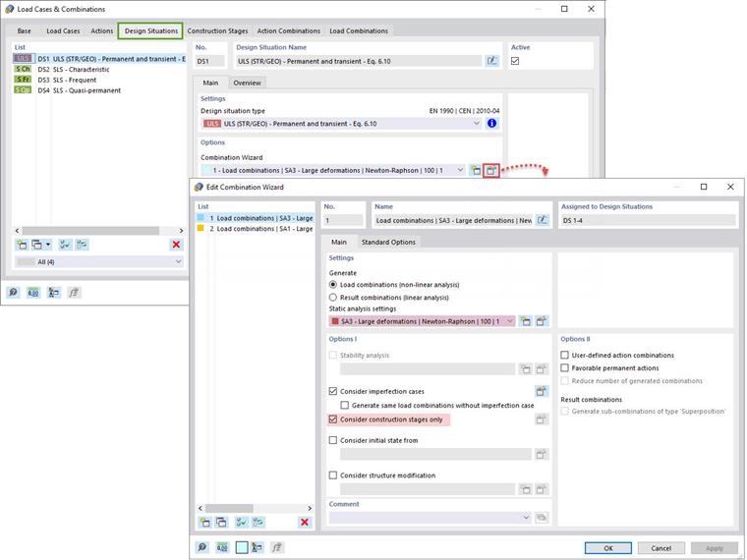Click the units 0.00 icon in Edit Combination Wizard
This screenshot has width=747, height=560.
222,547
